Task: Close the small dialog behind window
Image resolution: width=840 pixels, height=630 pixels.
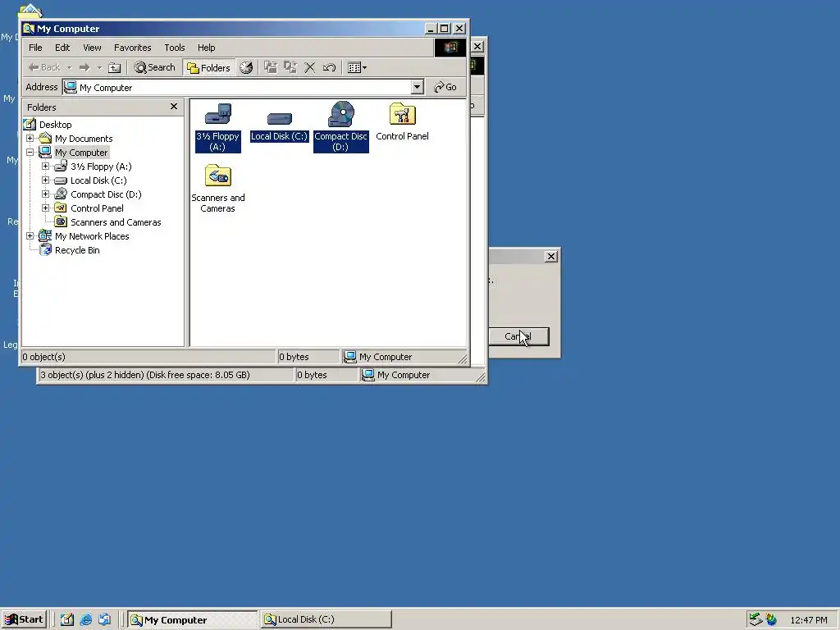Action: (x=550, y=257)
